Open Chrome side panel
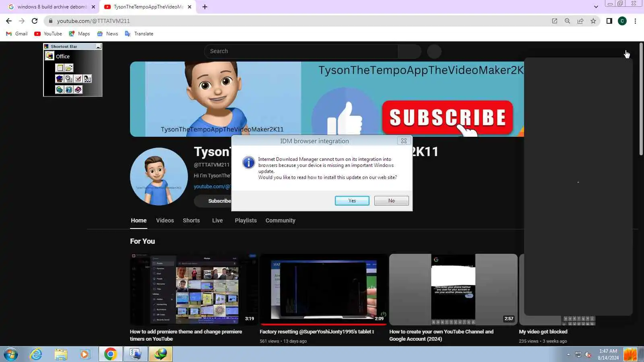 click(x=609, y=21)
